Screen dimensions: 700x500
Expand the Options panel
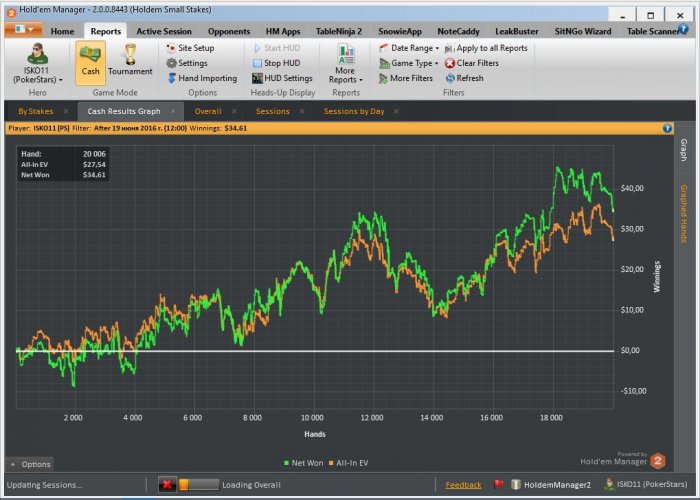click(x=30, y=464)
